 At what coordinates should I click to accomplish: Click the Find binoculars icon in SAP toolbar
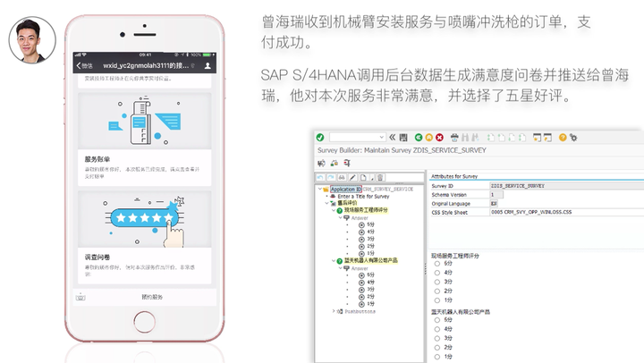pyautogui.click(x=465, y=137)
